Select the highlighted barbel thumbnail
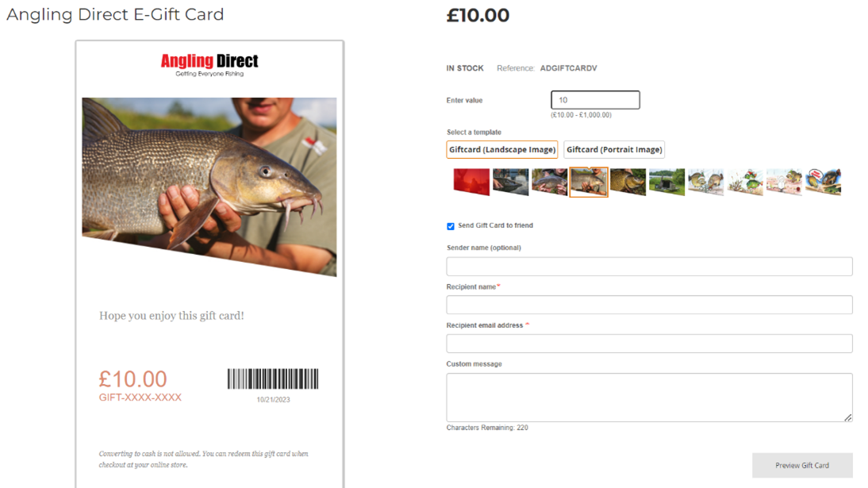This screenshot has height=488, width=868. tap(589, 182)
